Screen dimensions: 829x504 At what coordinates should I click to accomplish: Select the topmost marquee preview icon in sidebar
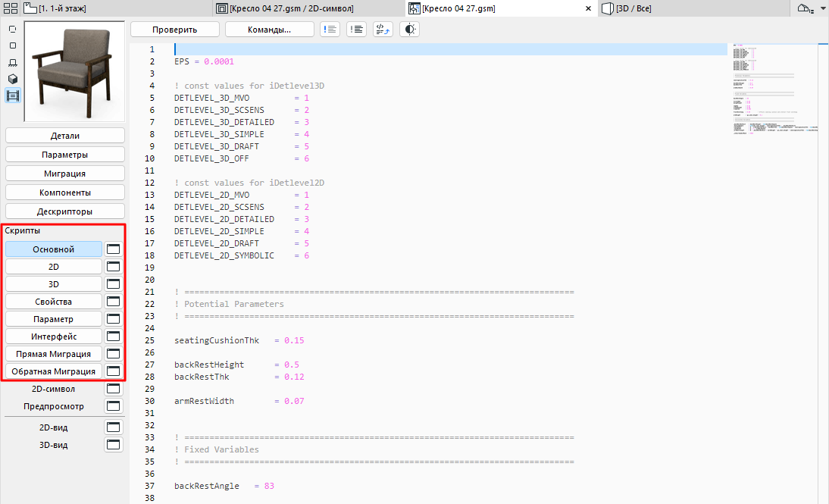(11, 28)
